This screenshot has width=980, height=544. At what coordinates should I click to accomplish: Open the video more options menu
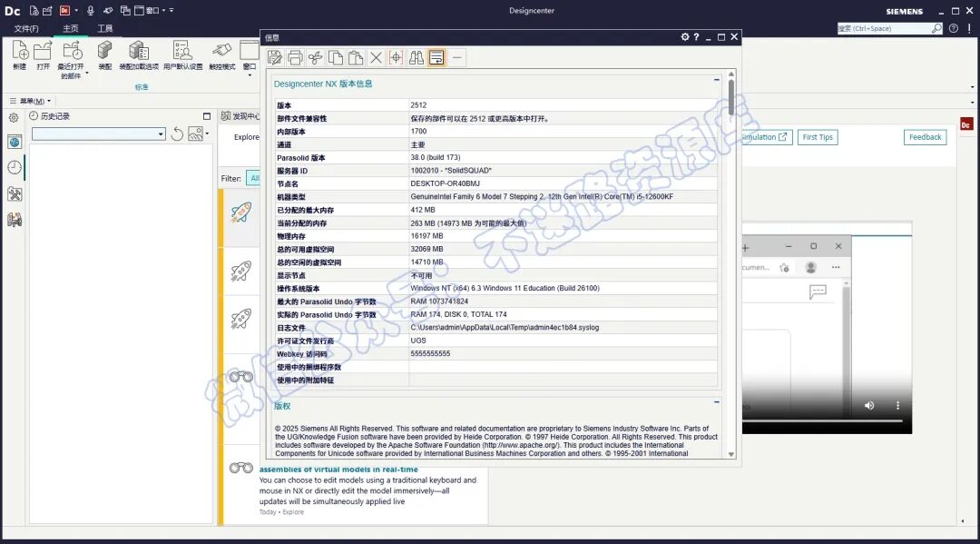coord(897,405)
